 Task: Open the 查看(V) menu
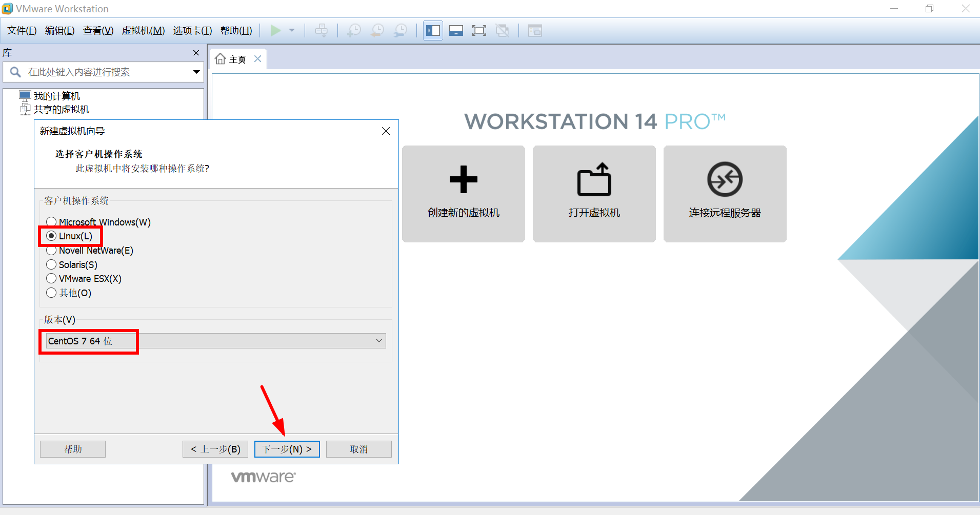98,31
